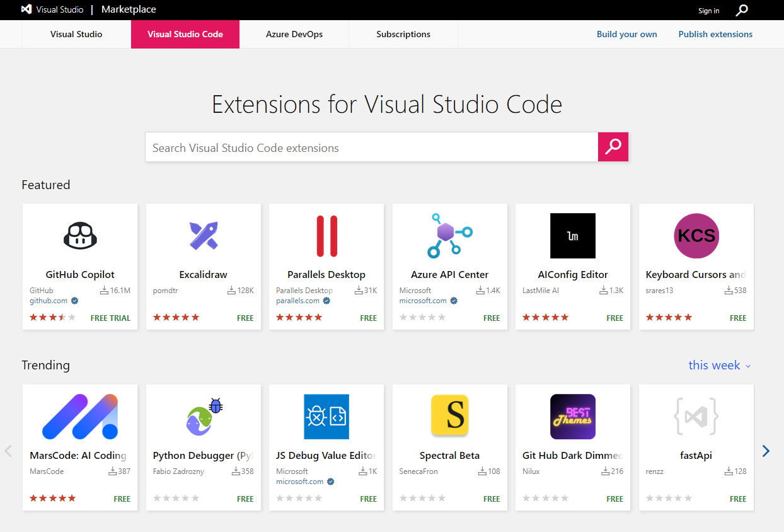Focus the Search Visual Studio Code extensions field
This screenshot has height=532, width=784.
(372, 147)
